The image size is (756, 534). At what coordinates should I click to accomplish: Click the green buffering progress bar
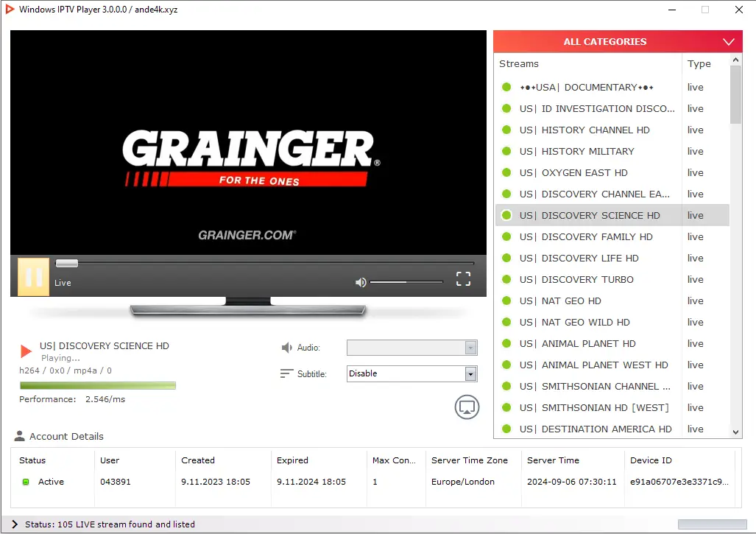tap(98, 385)
